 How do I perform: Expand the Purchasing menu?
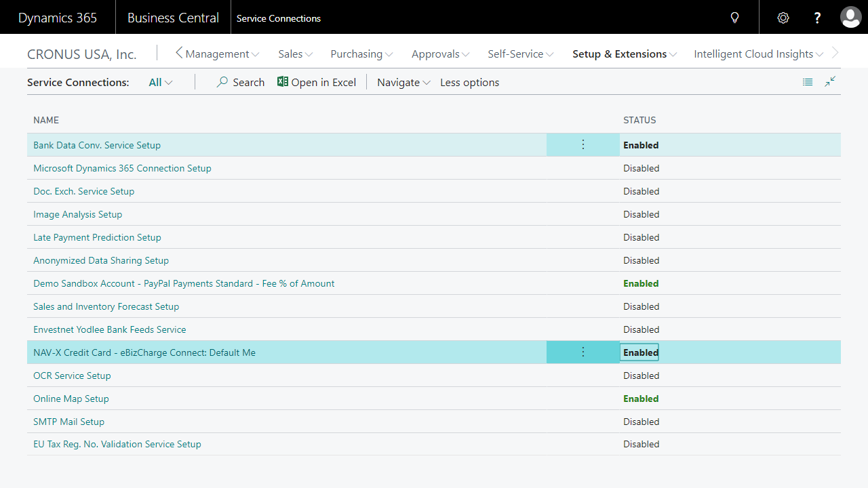(x=361, y=54)
